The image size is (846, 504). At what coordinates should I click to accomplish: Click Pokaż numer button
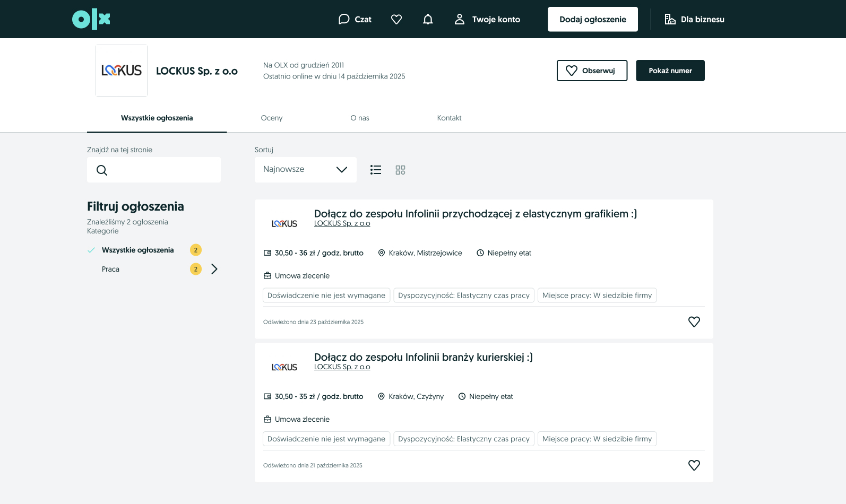[670, 71]
